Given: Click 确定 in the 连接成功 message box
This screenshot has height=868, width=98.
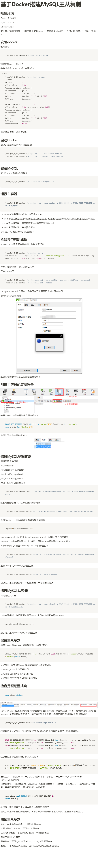Looking at the screenshot, I should [x=49, y=347].
